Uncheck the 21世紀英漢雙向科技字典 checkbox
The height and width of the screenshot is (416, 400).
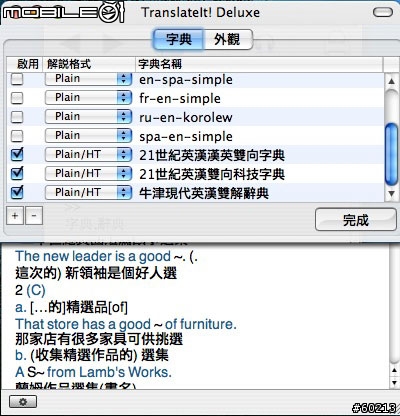[17, 173]
